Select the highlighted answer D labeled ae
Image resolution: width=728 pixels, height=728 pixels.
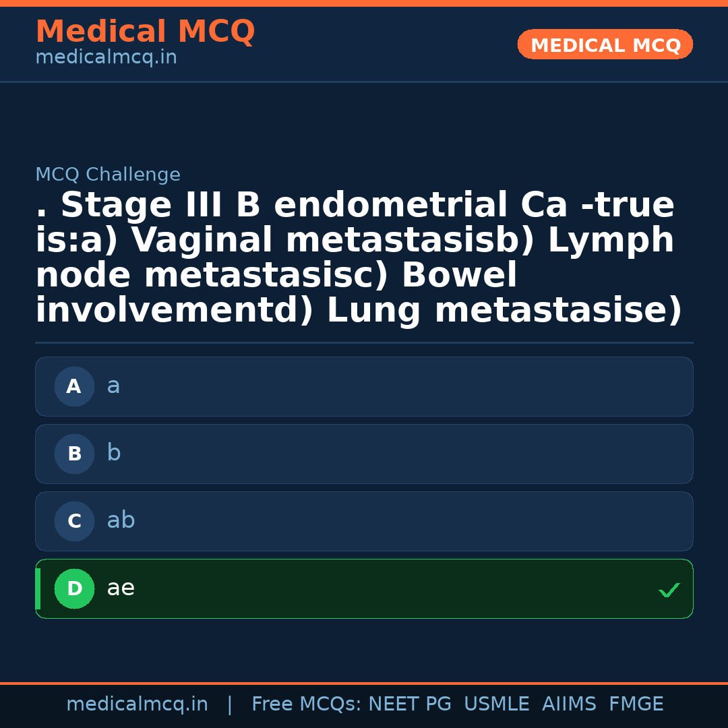pos(364,588)
